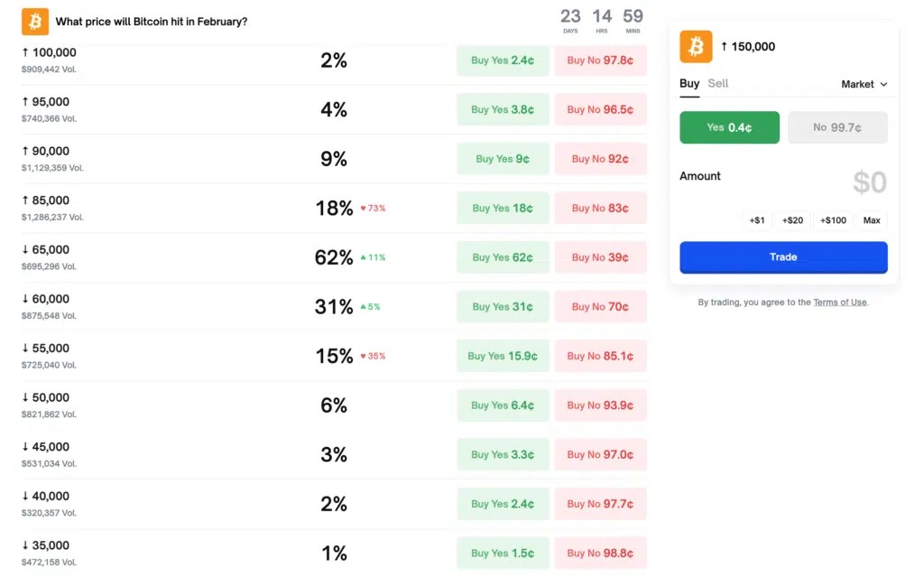The width and height of the screenshot is (924, 587).
Task: Select the No 99.7¢ option
Action: tap(837, 127)
